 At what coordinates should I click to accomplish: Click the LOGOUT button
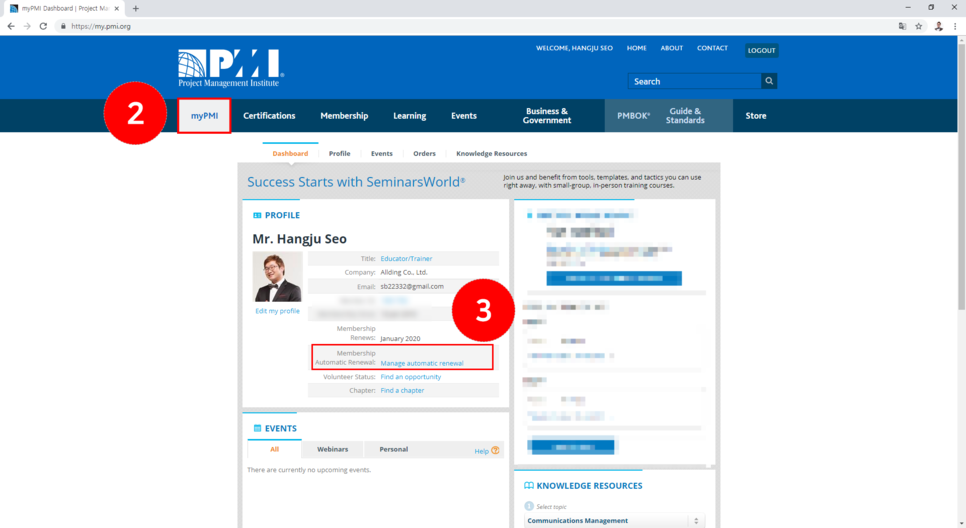[x=761, y=51]
